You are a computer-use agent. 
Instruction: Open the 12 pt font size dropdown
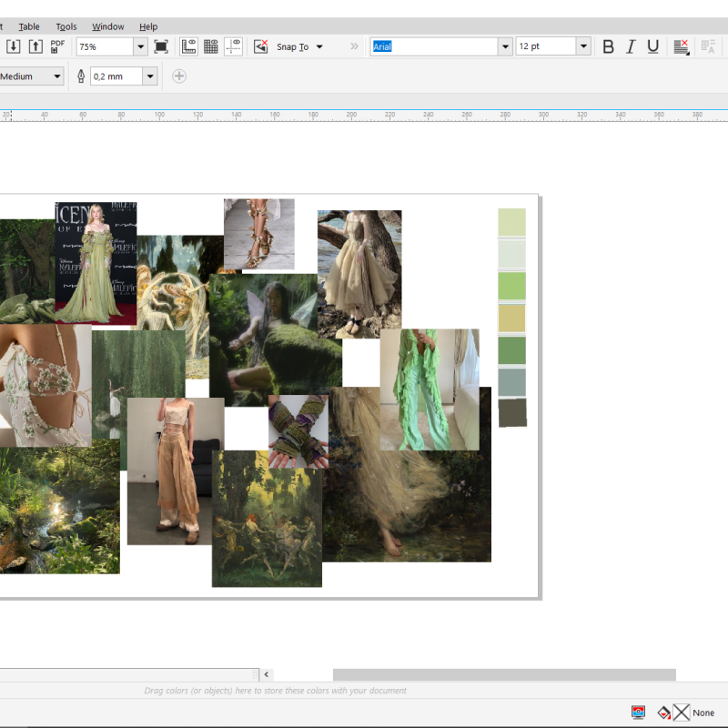pos(582,46)
